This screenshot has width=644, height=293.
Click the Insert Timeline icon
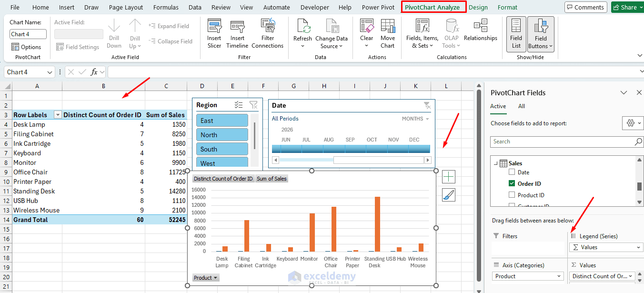(x=237, y=26)
